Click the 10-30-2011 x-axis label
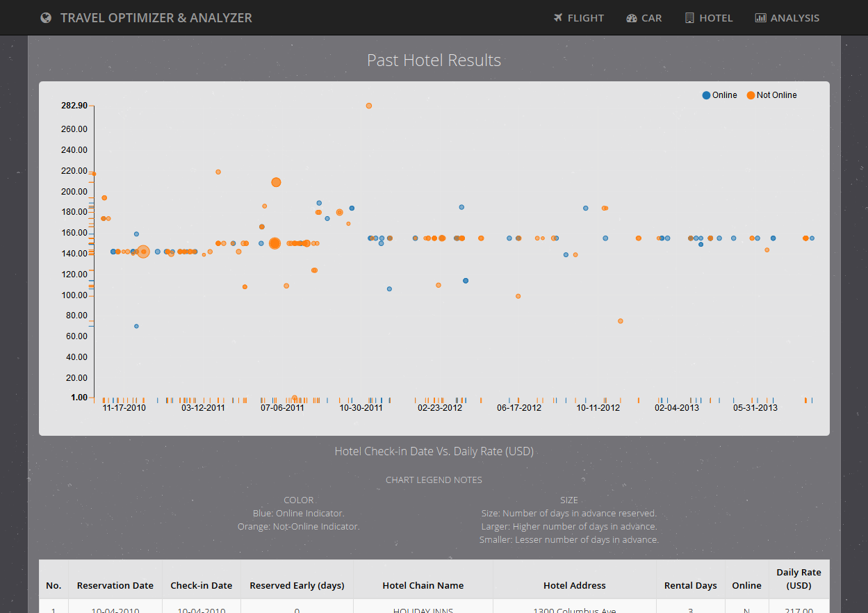 [361, 408]
